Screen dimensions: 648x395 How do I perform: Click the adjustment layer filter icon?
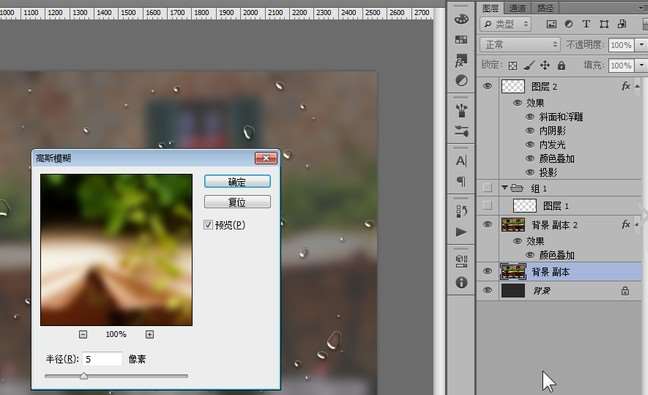[569, 24]
